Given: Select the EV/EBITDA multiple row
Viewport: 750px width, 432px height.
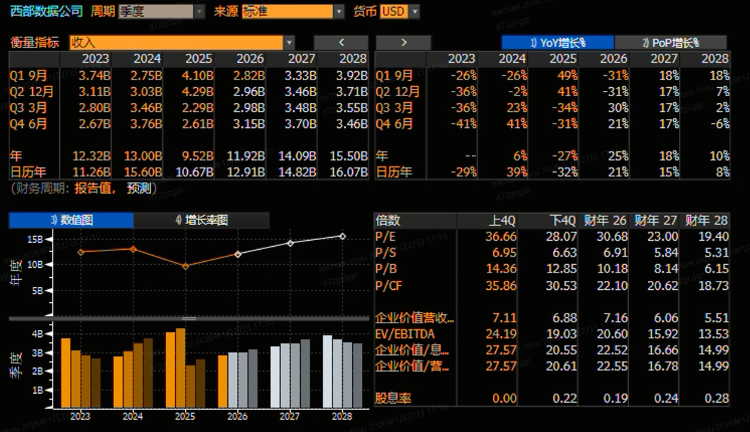Looking at the screenshot, I should pyautogui.click(x=404, y=333).
